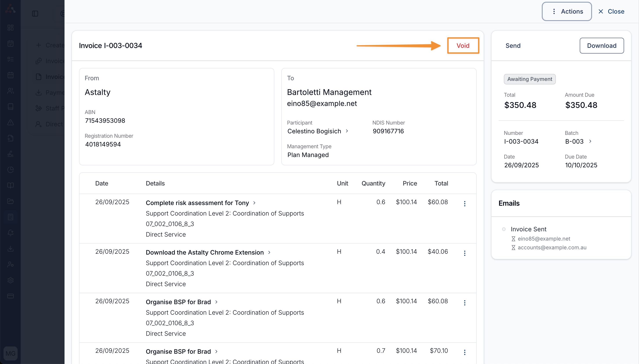Viewport: 639px width, 364px height.
Task: Open kebab menu for Chrome Extension row
Action: [464, 253]
